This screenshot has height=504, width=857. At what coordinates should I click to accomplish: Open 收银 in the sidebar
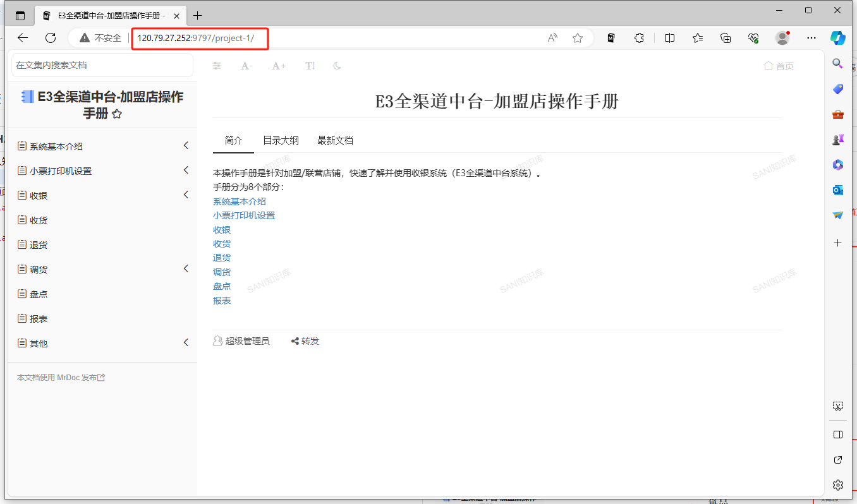click(39, 196)
